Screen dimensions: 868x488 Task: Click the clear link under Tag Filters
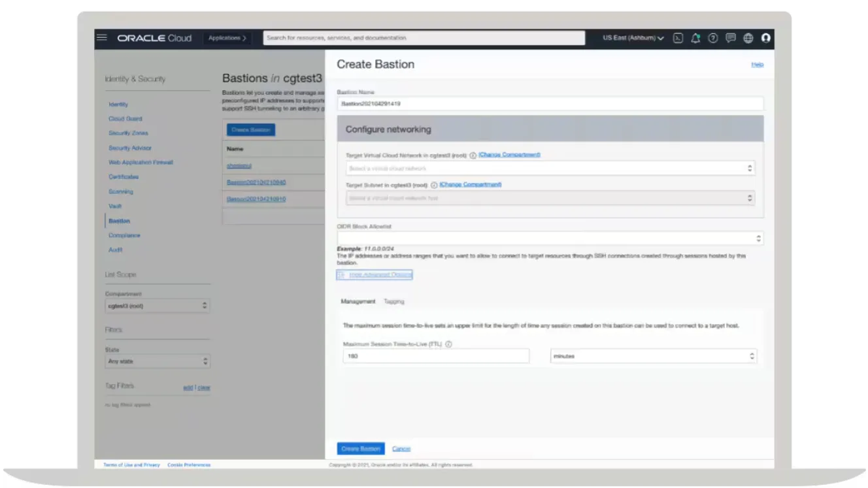[204, 387]
